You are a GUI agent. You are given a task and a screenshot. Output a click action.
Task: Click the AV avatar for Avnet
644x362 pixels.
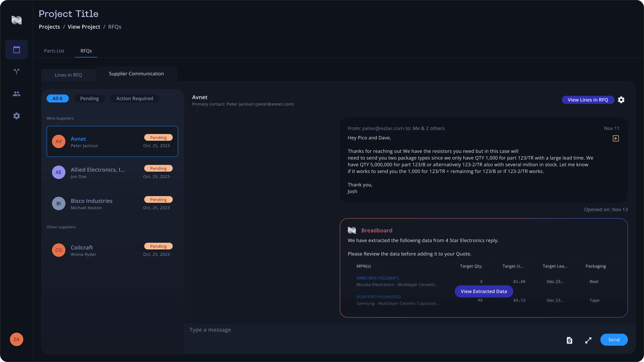[x=58, y=142]
